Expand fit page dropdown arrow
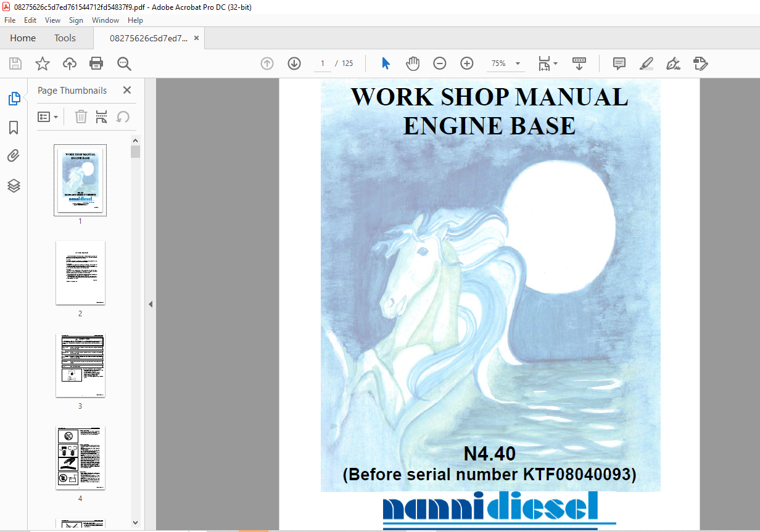Screen dimensions: 760x532 pyautogui.click(x=555, y=63)
